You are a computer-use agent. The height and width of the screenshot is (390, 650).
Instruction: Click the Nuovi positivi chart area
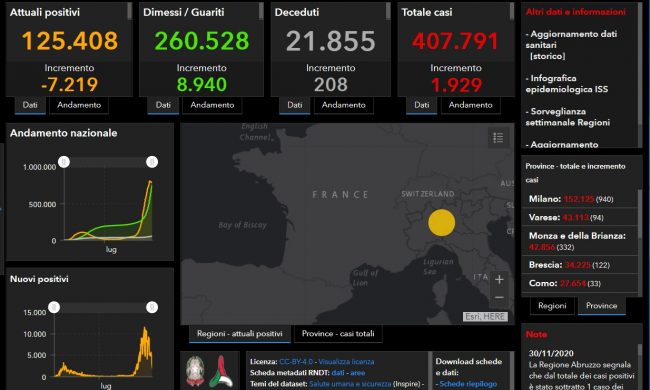coord(104,345)
